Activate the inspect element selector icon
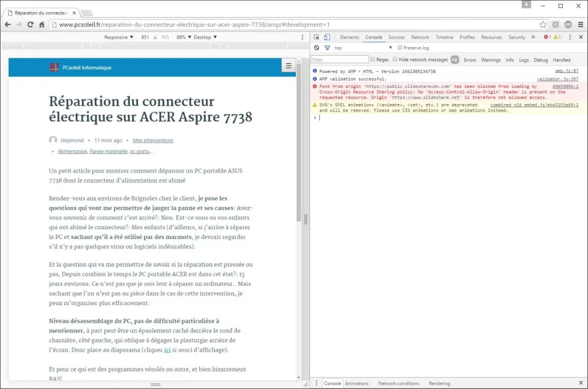Screen dimensions: 588x389 (x=316, y=37)
